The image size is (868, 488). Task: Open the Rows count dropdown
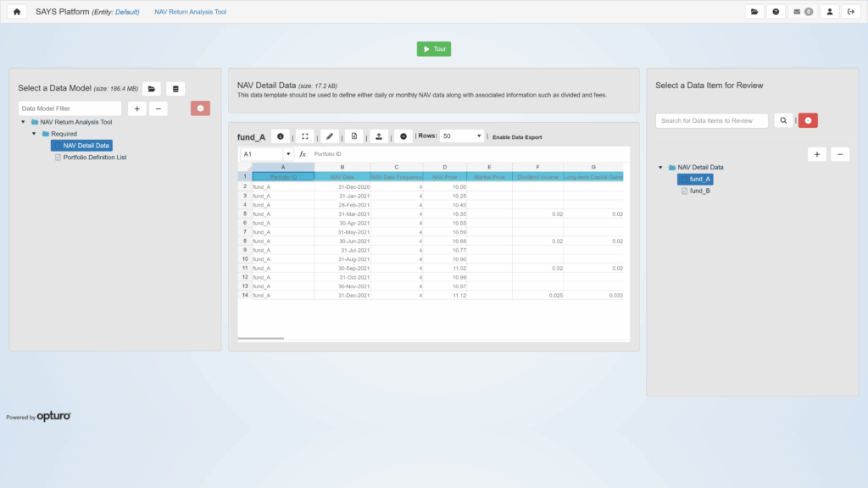(462, 136)
